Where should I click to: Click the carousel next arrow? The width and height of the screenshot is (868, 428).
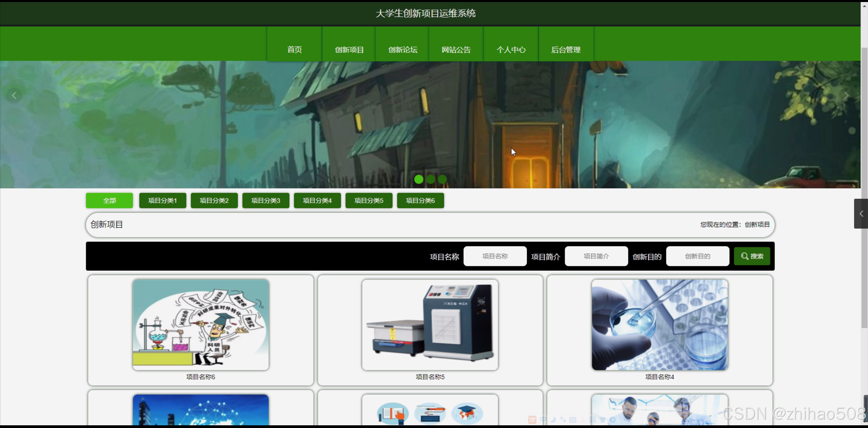pyautogui.click(x=846, y=96)
